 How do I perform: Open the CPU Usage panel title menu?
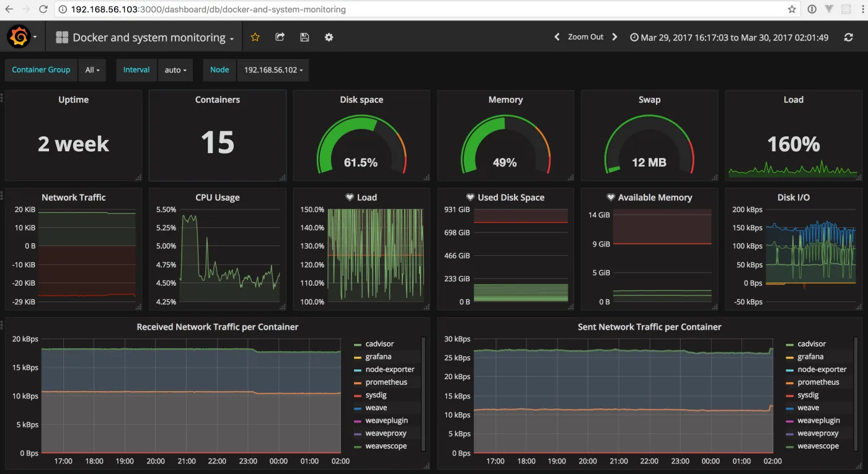tap(217, 198)
